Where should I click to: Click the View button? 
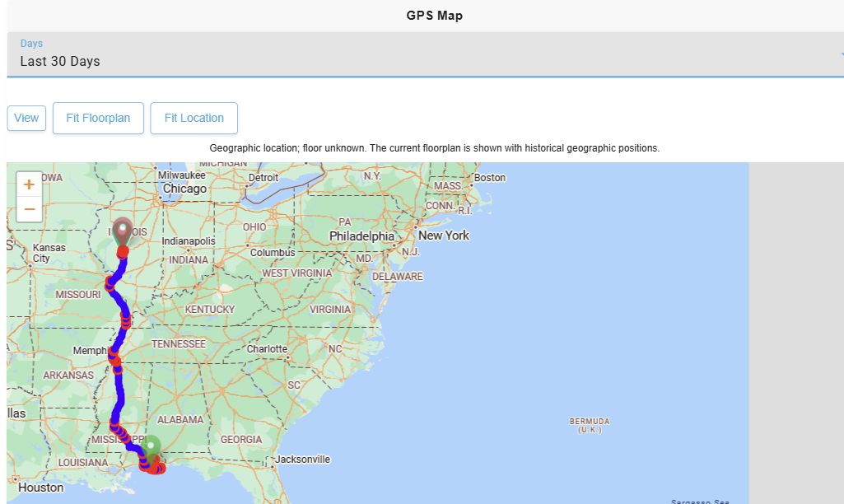point(26,118)
